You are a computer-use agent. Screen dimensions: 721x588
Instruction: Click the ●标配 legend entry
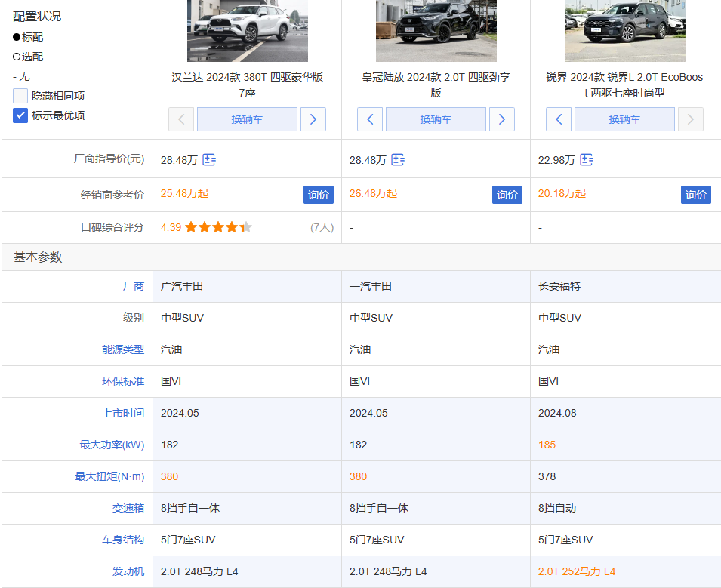28,37
